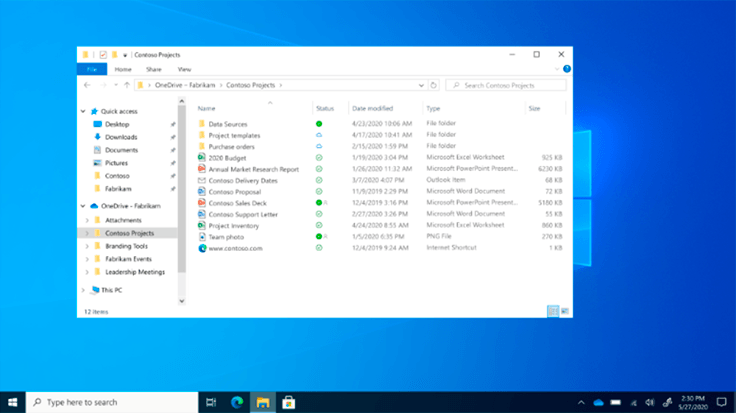736x413 pixels.
Task: Switch to Large icons view button
Action: (x=565, y=311)
